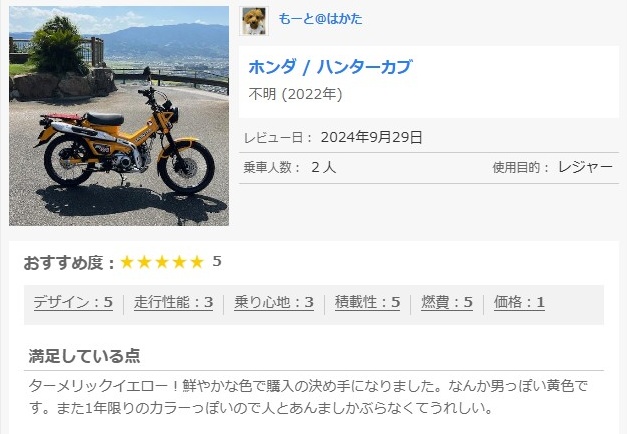The width and height of the screenshot is (627, 434).
Task: Click the 使用目的 レジャー value
Action: [585, 167]
